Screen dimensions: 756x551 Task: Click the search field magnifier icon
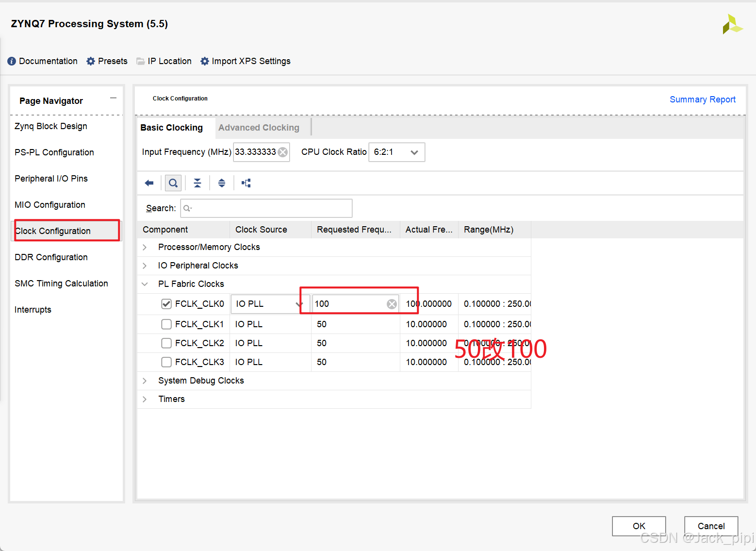(x=187, y=208)
